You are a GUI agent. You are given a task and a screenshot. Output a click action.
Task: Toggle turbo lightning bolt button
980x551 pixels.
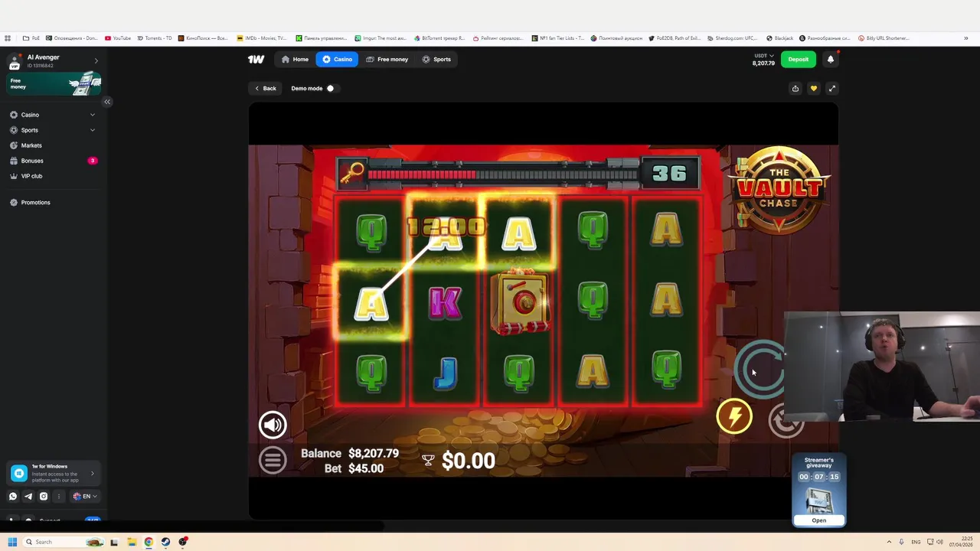(x=734, y=416)
